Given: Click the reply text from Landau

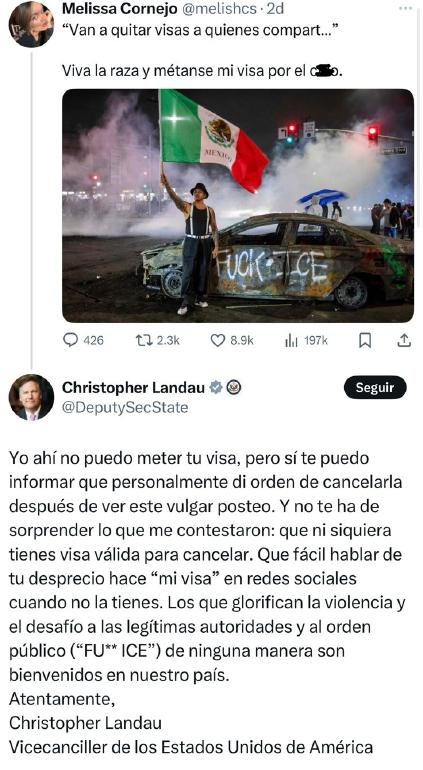Looking at the screenshot, I should [x=207, y=603].
